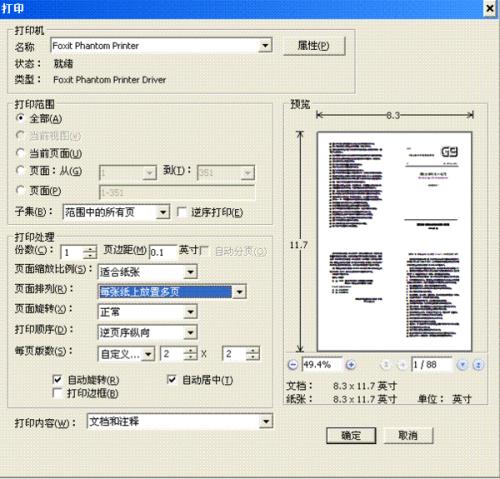Go to the previous preview page

(402, 365)
